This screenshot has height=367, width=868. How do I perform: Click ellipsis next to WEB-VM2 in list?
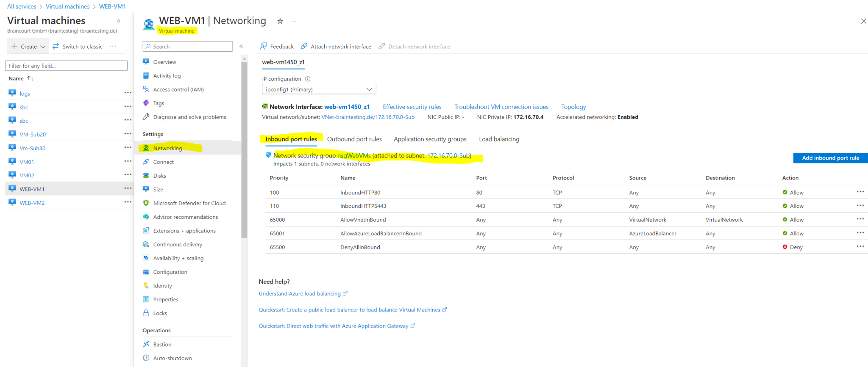click(128, 202)
